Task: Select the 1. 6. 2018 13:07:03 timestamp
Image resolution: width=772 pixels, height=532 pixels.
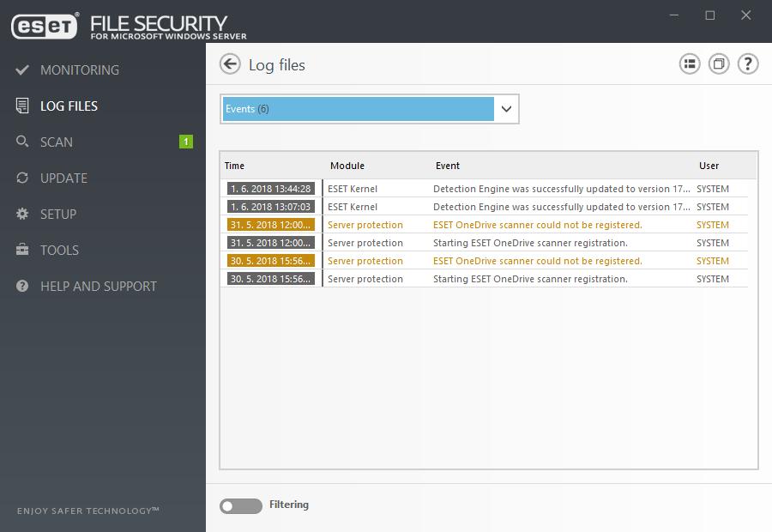Action: 271,207
